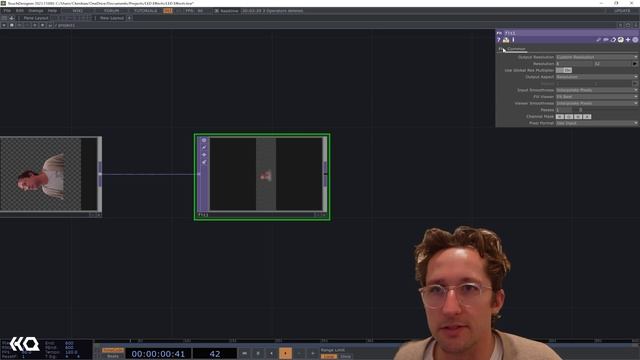Toggle the Realtime checkbox in top bar
The width and height of the screenshot is (640, 360).
pos(216,11)
